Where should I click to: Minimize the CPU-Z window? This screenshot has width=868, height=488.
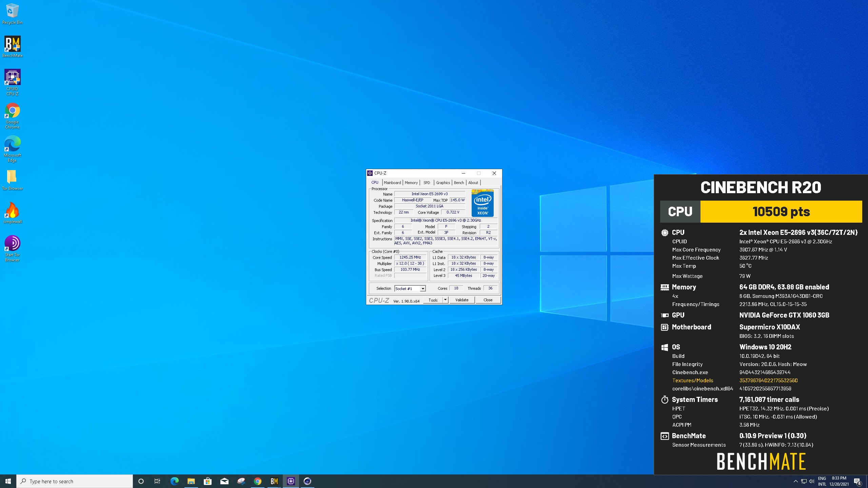point(463,173)
